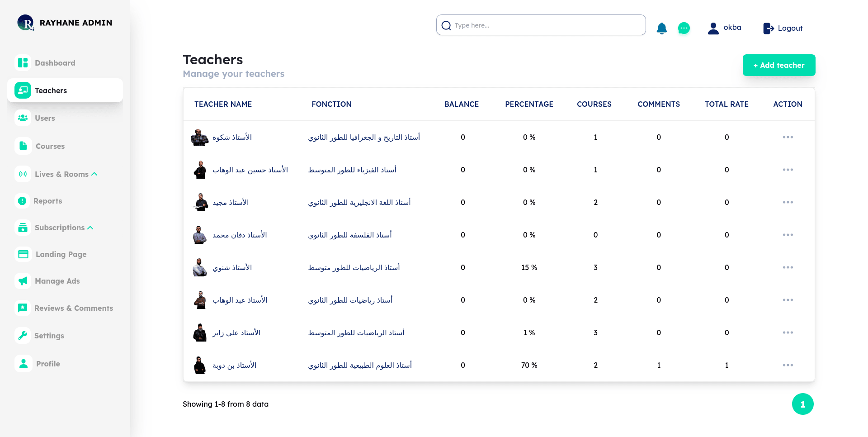
Task: Click the Landing Page card icon
Action: (23, 254)
